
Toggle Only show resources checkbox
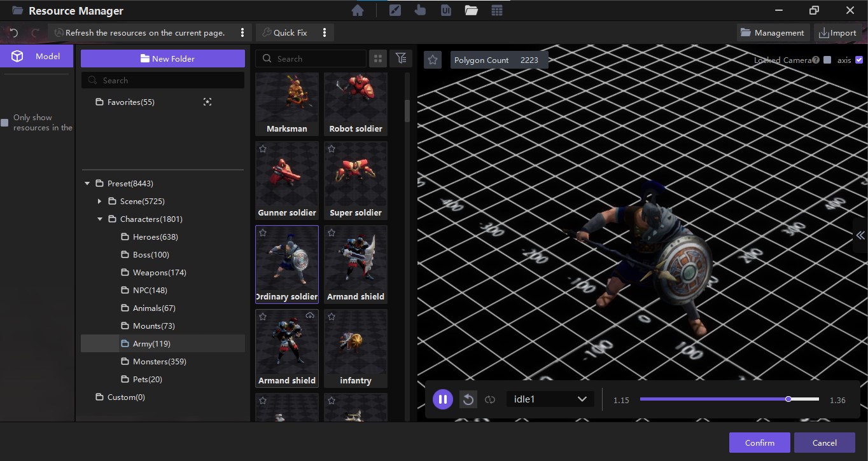(5, 122)
